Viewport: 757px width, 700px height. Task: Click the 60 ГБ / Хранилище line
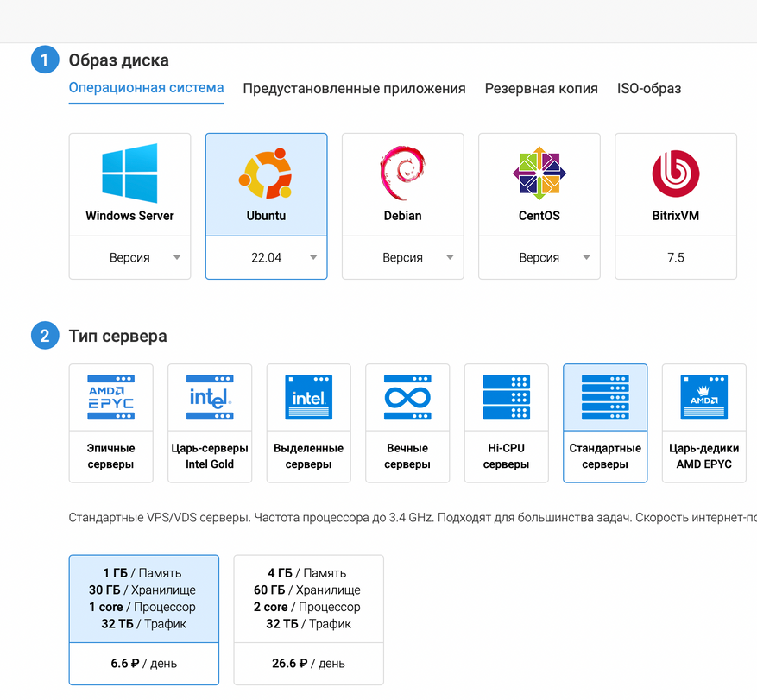tap(307, 590)
